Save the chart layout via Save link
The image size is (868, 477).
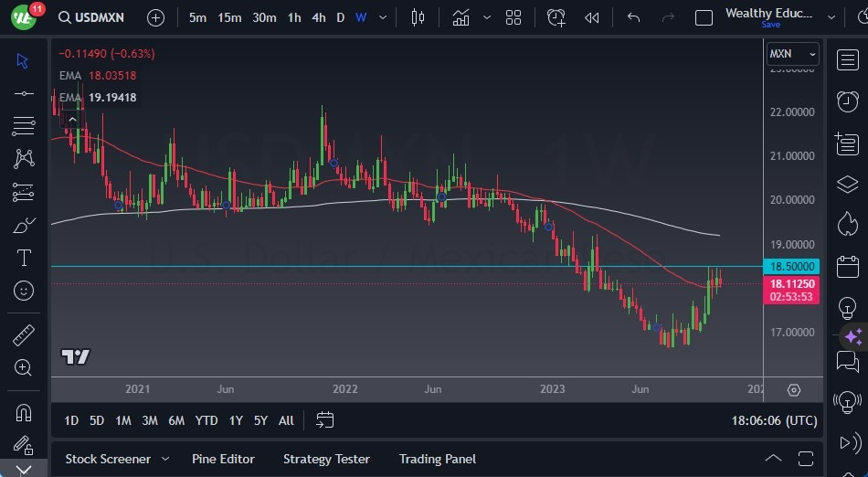click(x=770, y=25)
